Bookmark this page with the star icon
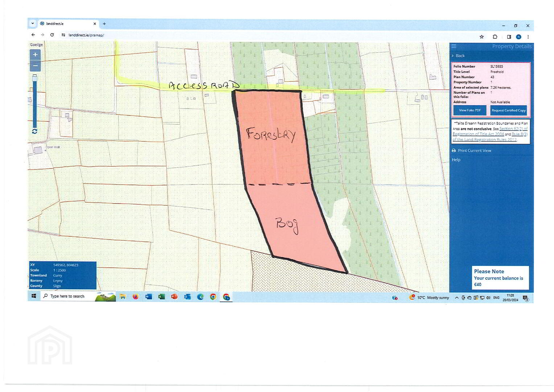The height and width of the screenshot is (392, 554). tap(481, 37)
